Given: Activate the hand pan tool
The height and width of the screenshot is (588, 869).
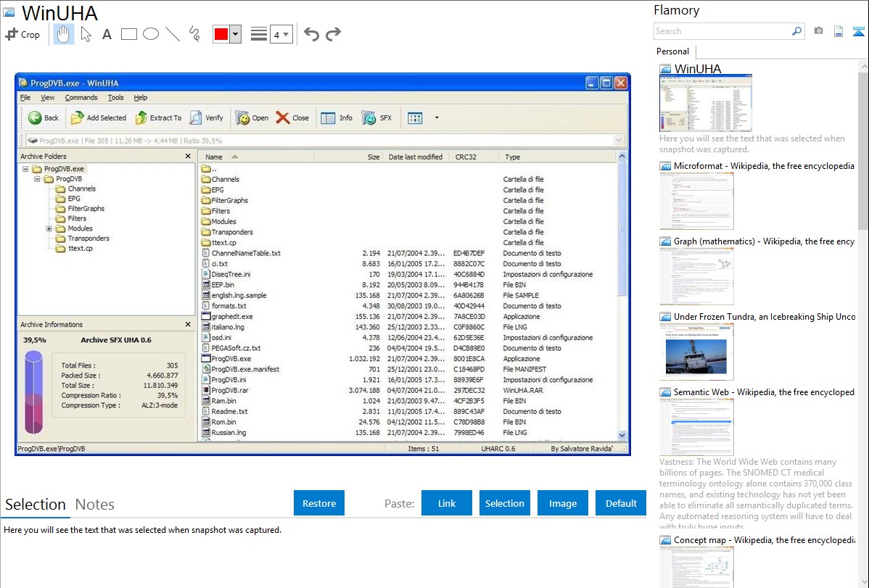Looking at the screenshot, I should coord(64,34).
